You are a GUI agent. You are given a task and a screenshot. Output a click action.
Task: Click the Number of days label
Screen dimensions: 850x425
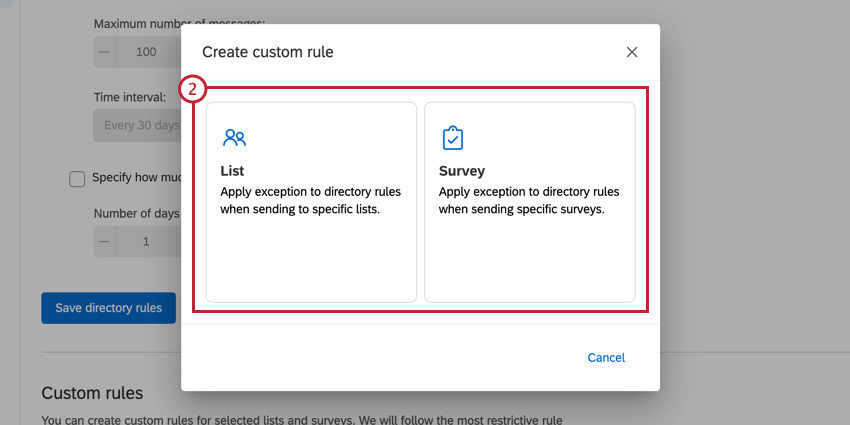click(x=137, y=213)
